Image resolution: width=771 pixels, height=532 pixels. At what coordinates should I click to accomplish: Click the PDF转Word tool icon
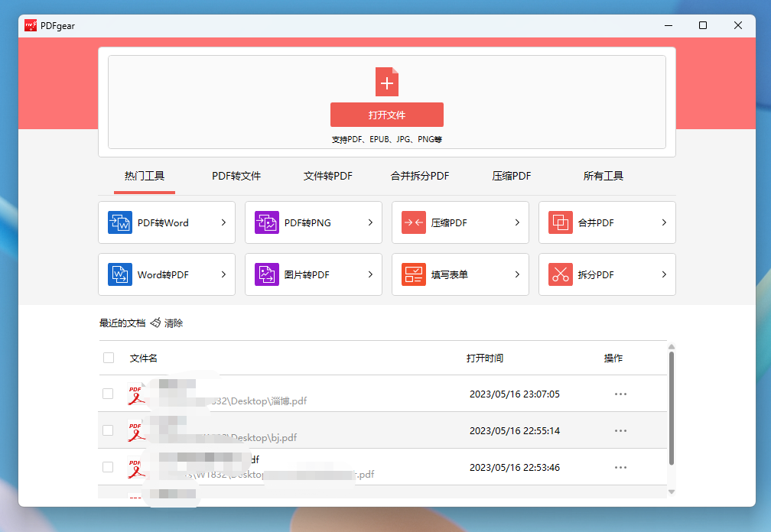point(120,222)
